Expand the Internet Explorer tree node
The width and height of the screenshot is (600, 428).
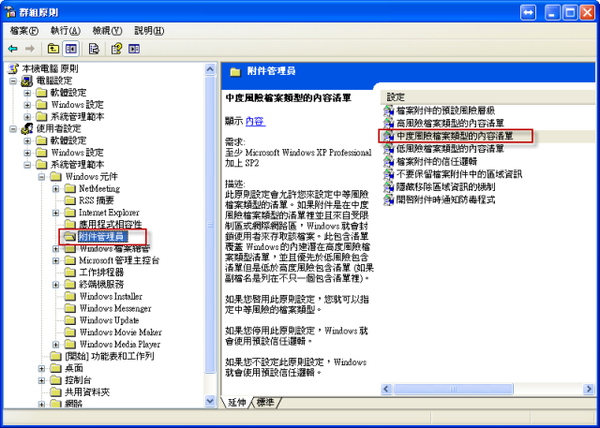point(56,213)
